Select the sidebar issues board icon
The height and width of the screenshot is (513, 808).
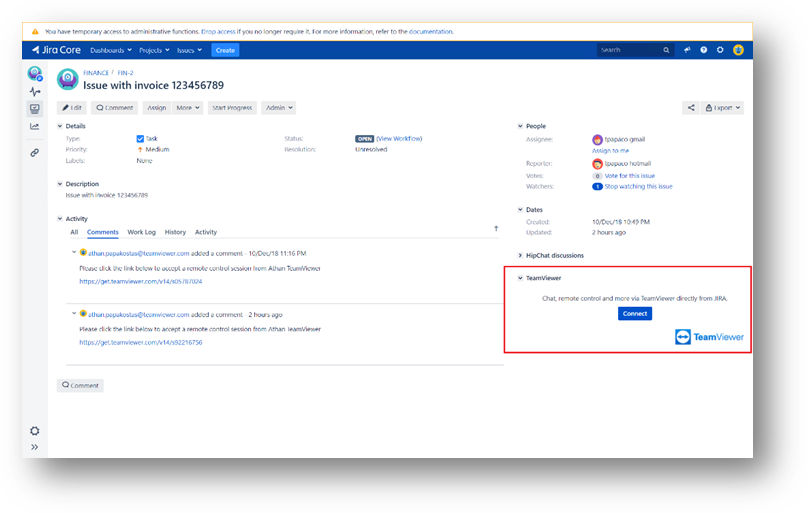pos(35,109)
